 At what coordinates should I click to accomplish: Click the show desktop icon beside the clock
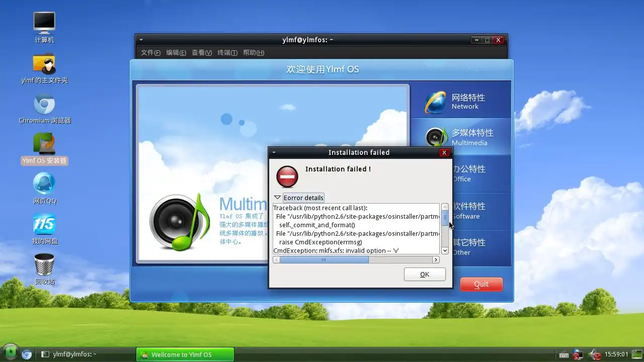[x=636, y=354]
